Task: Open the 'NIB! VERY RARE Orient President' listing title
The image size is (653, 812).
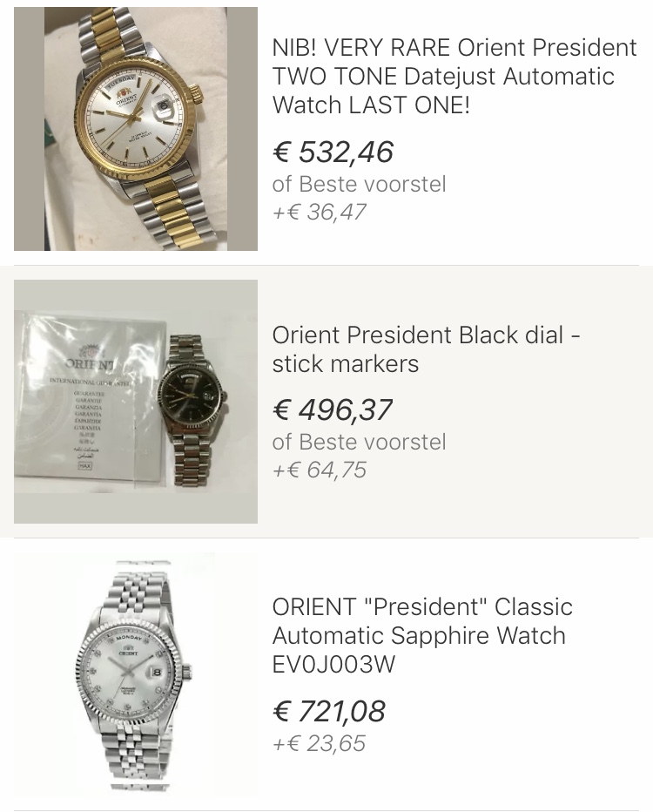Action: (454, 47)
